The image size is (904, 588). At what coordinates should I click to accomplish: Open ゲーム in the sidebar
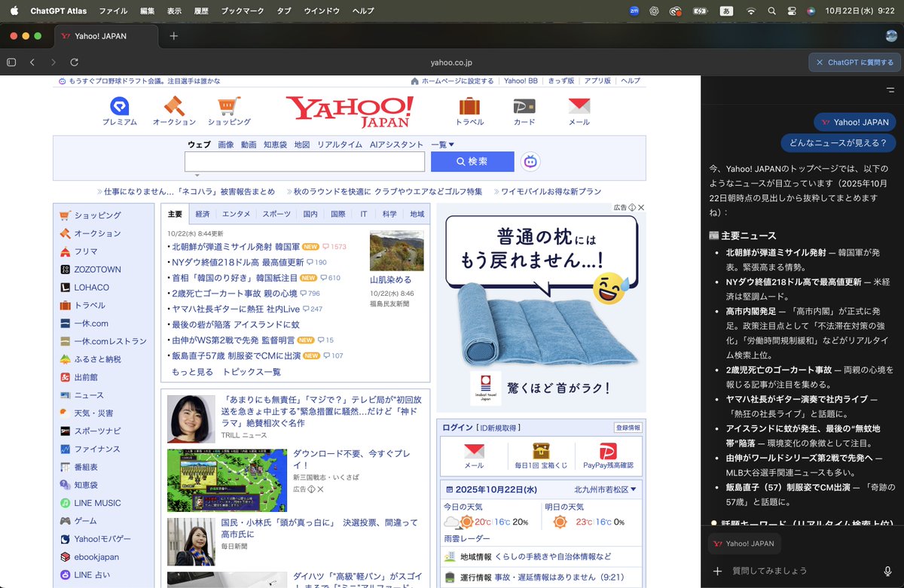tap(85, 521)
